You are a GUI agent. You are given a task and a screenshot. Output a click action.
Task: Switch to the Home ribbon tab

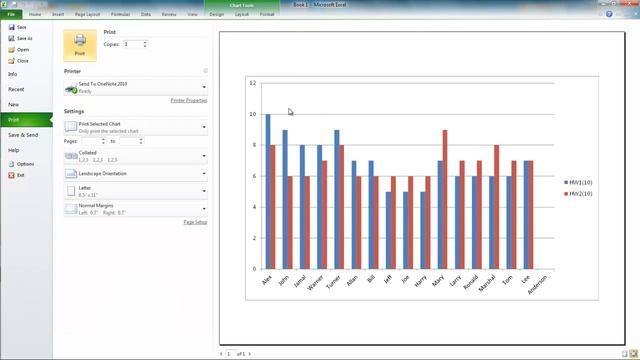[35, 14]
